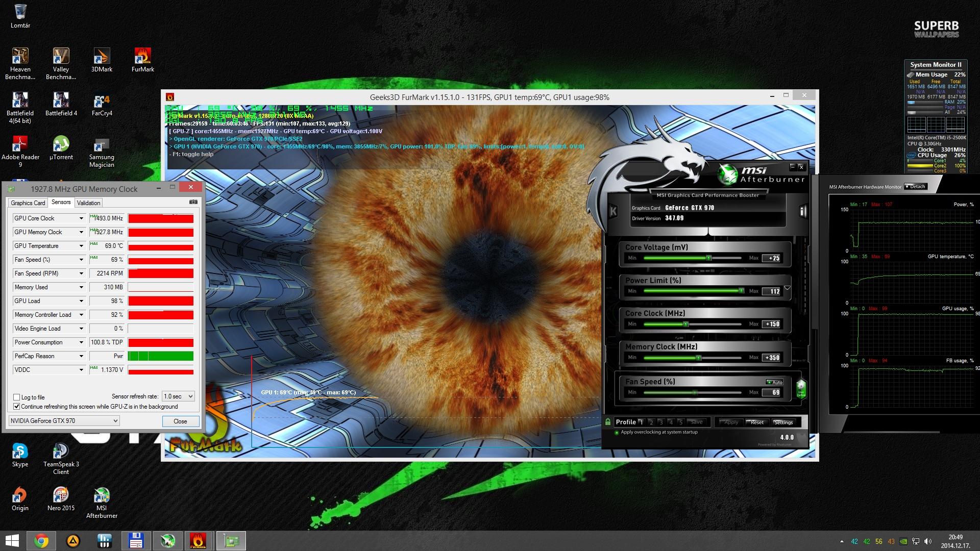Click the Power Limit 112 value field

click(x=771, y=291)
